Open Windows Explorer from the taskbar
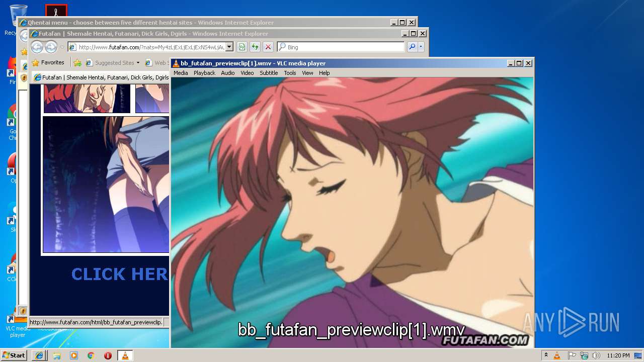 (x=57, y=355)
